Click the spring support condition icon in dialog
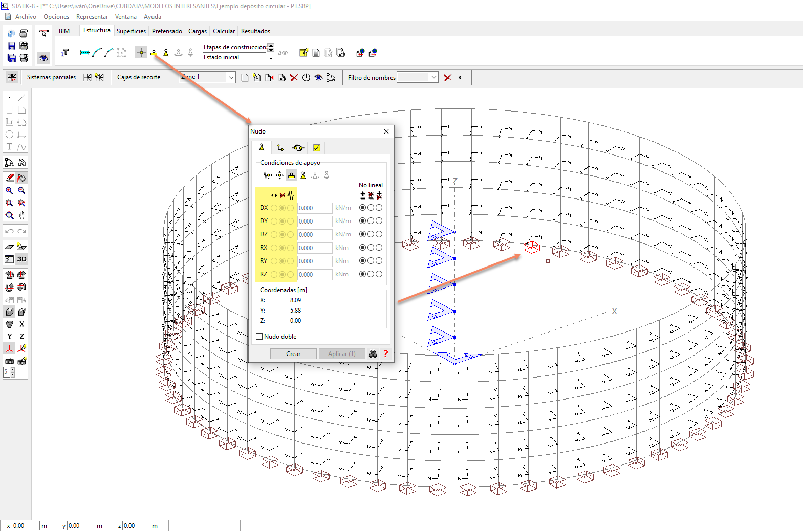Screen dimensions: 803x532 267,175
